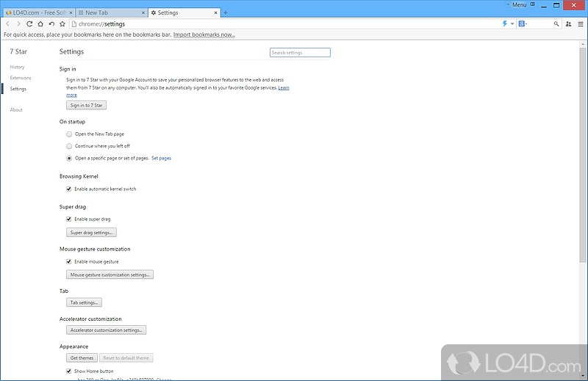The height and width of the screenshot is (381, 588).
Task: Open the Menu in the title bar
Action: coord(520,4)
